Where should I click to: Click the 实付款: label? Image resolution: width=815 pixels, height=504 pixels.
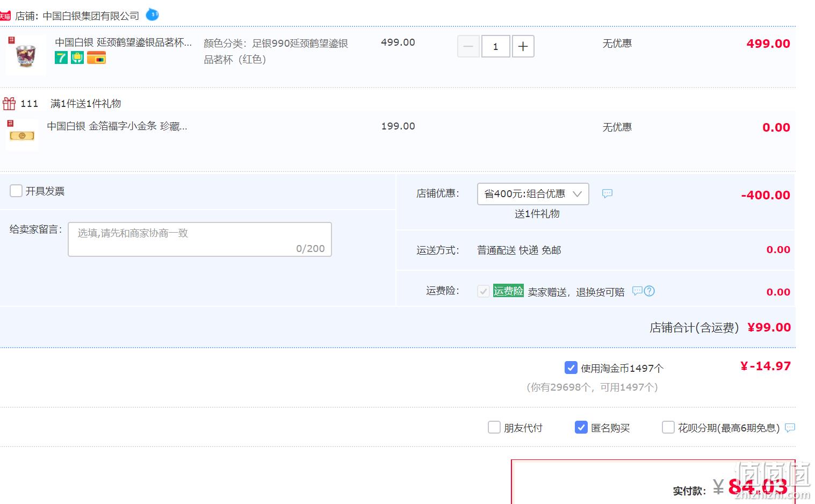tap(689, 491)
